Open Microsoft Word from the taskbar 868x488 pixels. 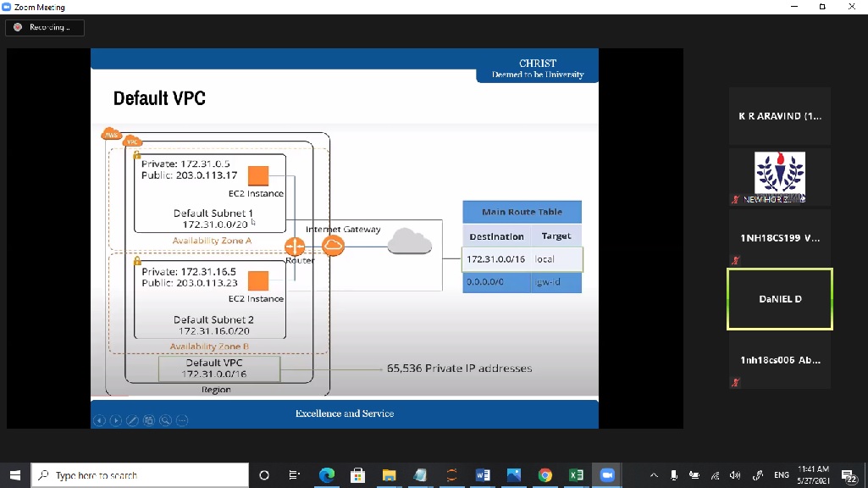click(x=483, y=475)
